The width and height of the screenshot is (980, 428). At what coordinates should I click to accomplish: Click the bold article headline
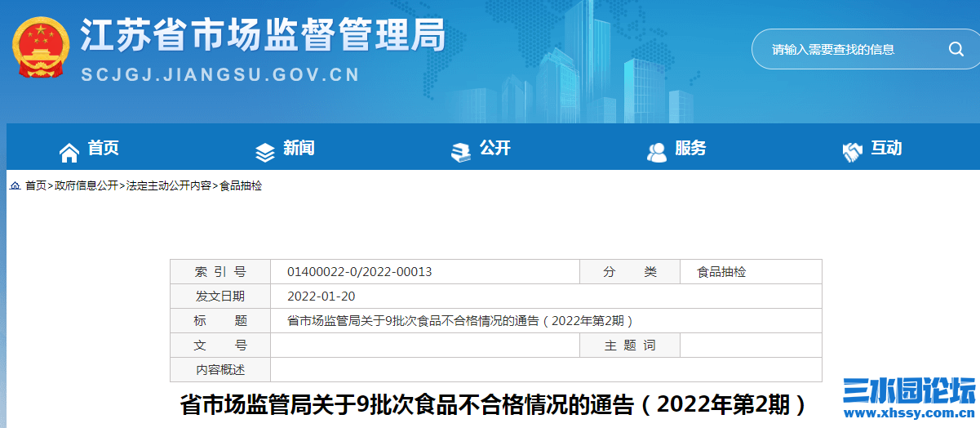coord(494,405)
